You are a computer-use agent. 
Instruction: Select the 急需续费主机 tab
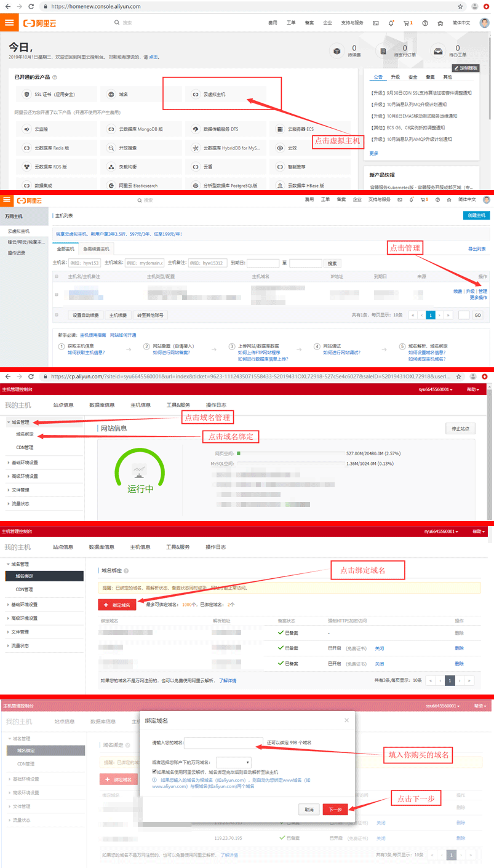[x=97, y=249]
